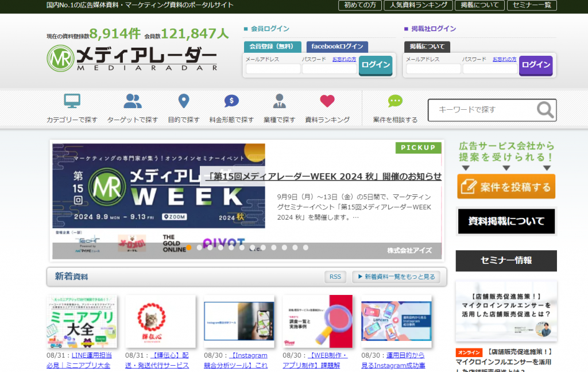
Task: Click the category search monitor icon
Action: coord(72,102)
